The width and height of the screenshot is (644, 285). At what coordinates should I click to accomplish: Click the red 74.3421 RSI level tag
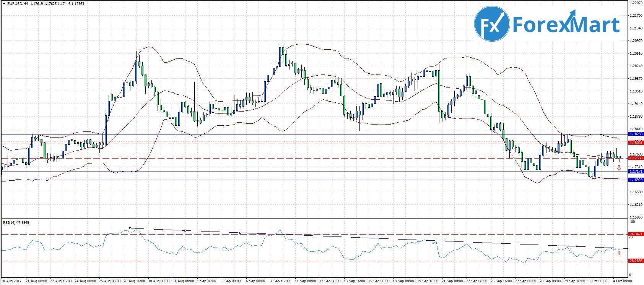636,234
